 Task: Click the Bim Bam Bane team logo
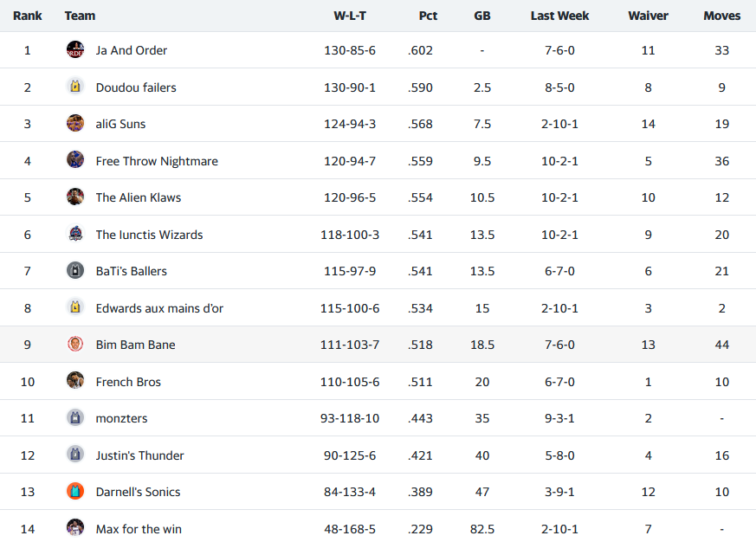75,345
